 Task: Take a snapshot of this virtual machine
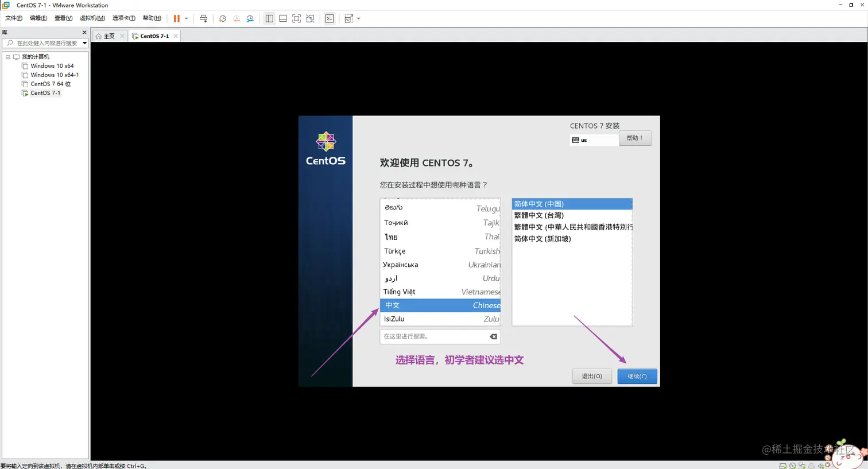(x=223, y=19)
